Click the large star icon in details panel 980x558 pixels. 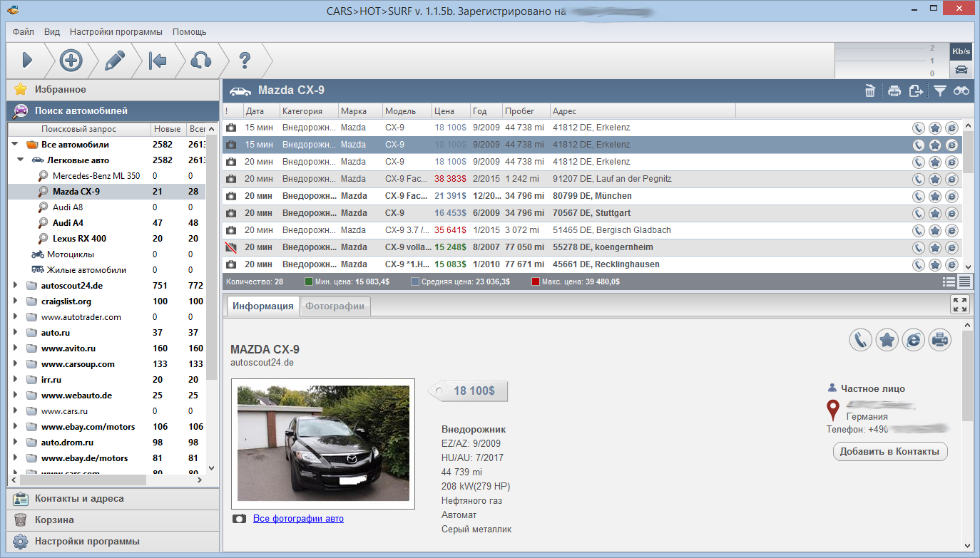pyautogui.click(x=887, y=340)
